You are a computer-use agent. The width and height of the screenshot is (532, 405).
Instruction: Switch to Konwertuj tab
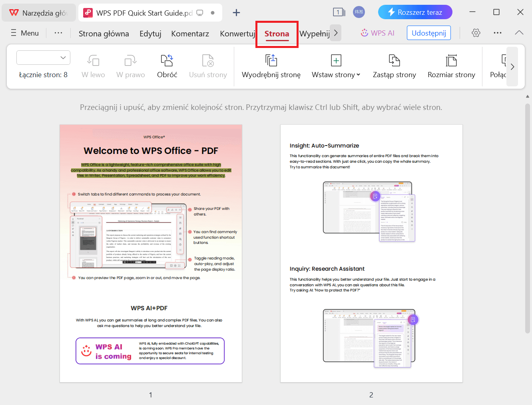coord(237,34)
